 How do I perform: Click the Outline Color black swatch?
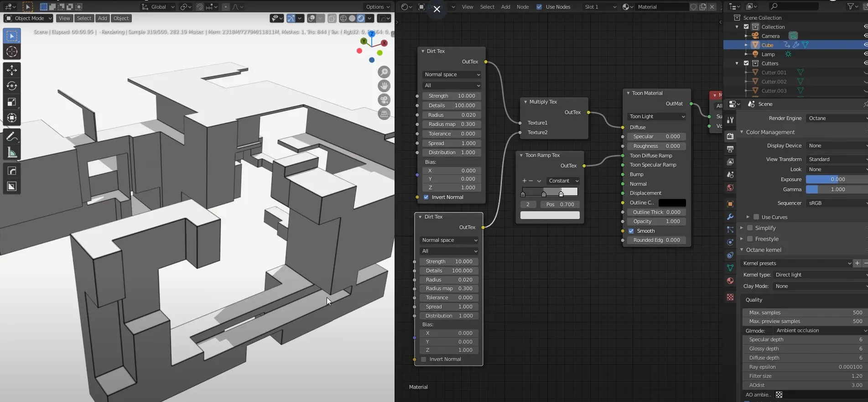click(x=672, y=203)
